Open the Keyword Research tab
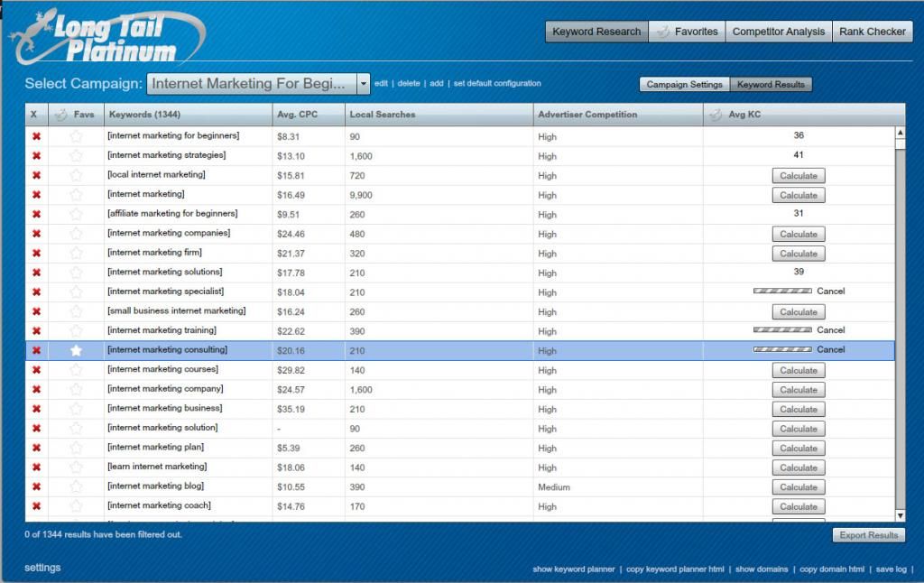Viewport: 924px width, 583px height. (x=596, y=32)
